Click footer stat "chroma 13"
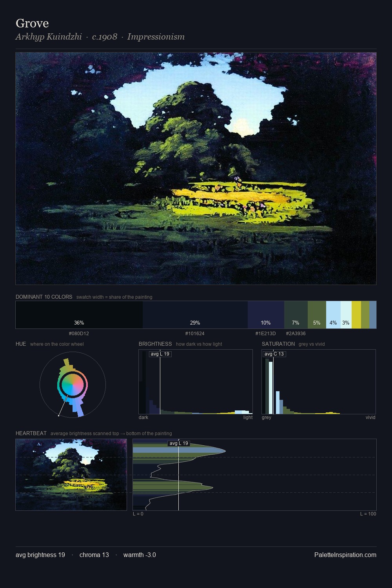The height and width of the screenshot is (588, 392). (x=94, y=555)
